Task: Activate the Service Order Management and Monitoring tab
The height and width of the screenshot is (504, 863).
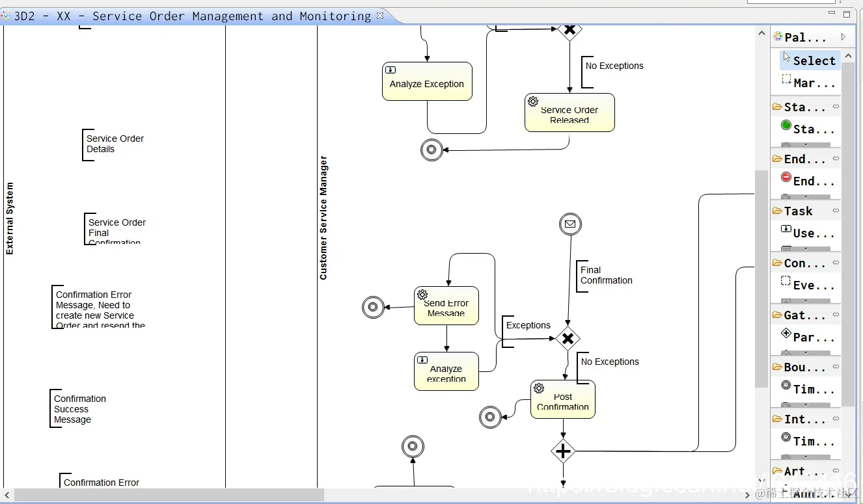Action: click(x=192, y=16)
